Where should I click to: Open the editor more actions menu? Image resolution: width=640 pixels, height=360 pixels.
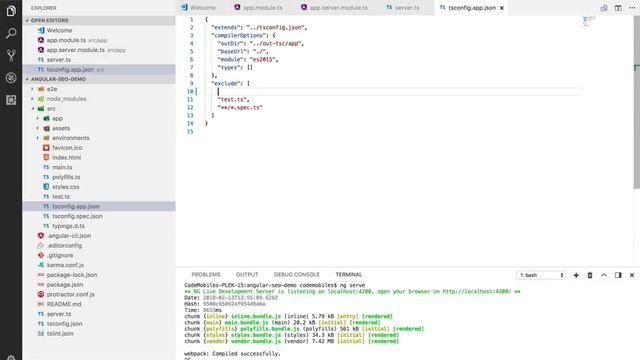[632, 8]
